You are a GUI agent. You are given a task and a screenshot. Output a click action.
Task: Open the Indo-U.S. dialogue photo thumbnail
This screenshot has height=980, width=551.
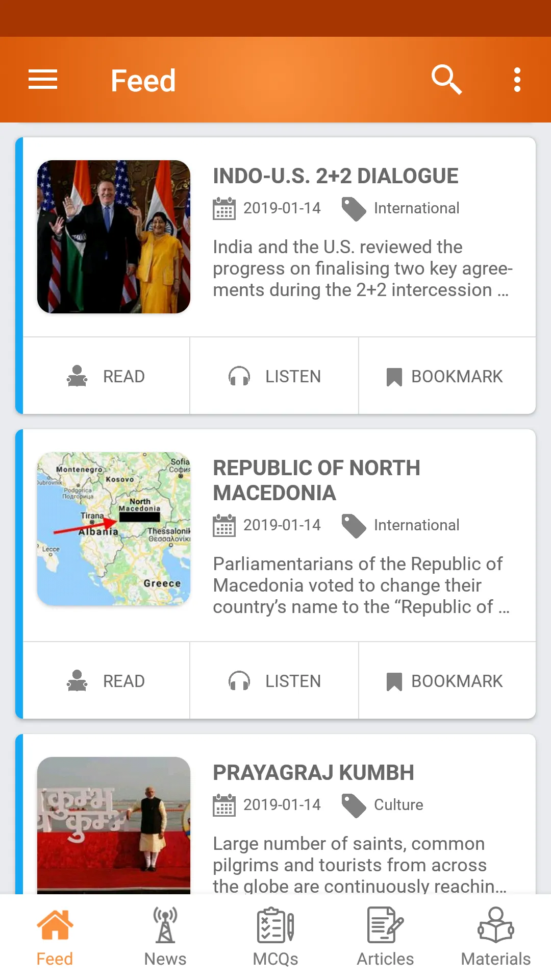click(114, 237)
